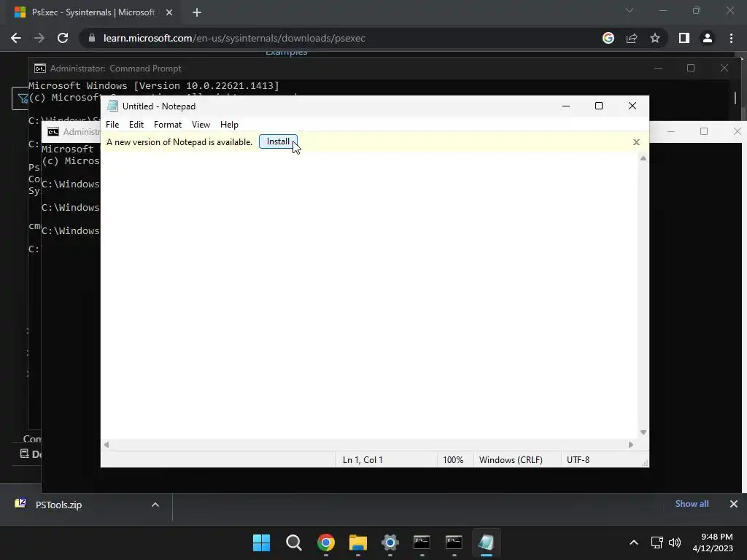This screenshot has height=560, width=747.
Task: Click 'Ln 1, Col 1' in status bar
Action: (363, 460)
